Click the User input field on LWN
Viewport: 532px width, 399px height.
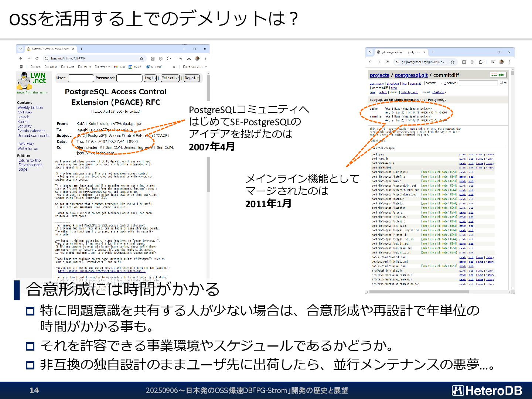coord(81,78)
